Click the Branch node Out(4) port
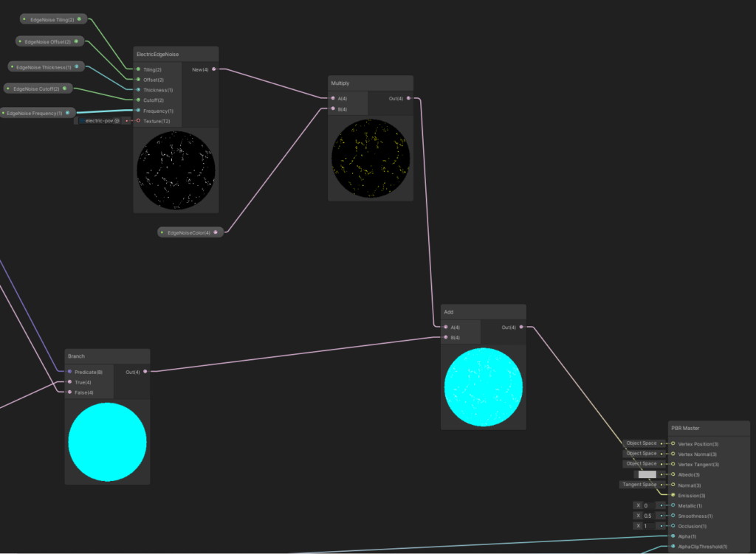This screenshot has width=756, height=554. tap(145, 372)
